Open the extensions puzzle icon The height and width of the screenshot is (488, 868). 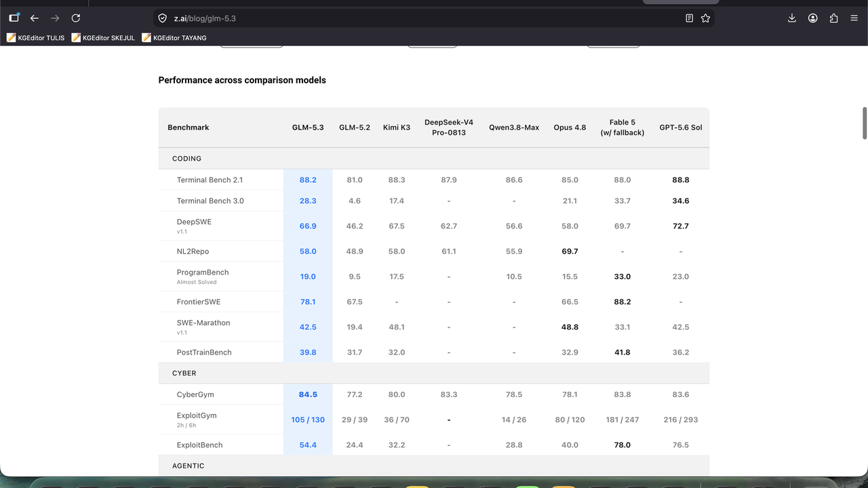[x=833, y=18]
